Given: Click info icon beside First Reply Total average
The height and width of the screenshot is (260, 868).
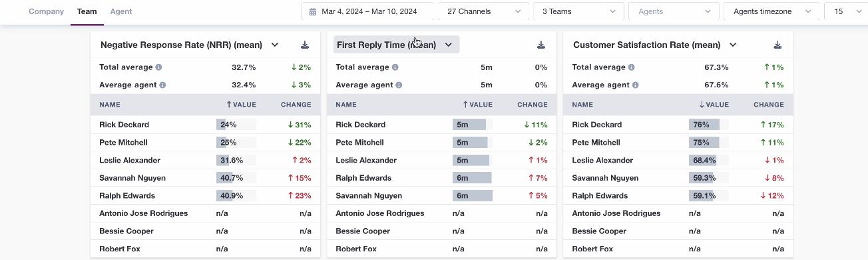Looking at the screenshot, I should click(395, 67).
